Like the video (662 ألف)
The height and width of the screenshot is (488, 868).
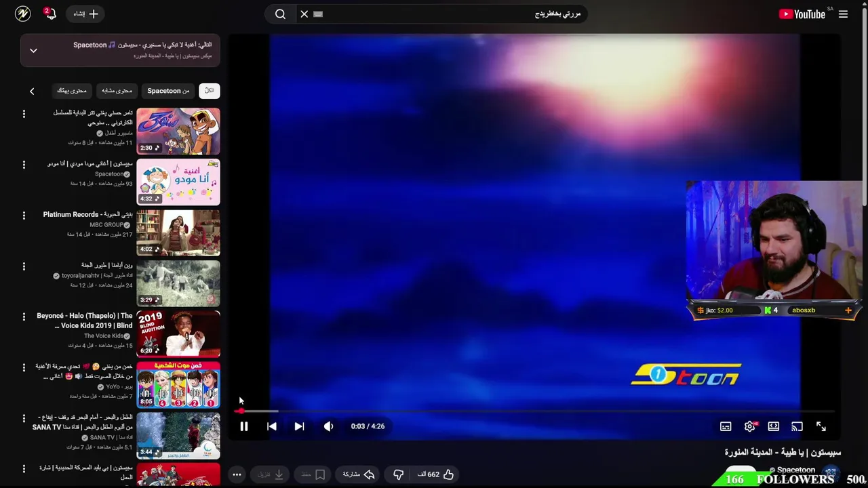point(435,474)
